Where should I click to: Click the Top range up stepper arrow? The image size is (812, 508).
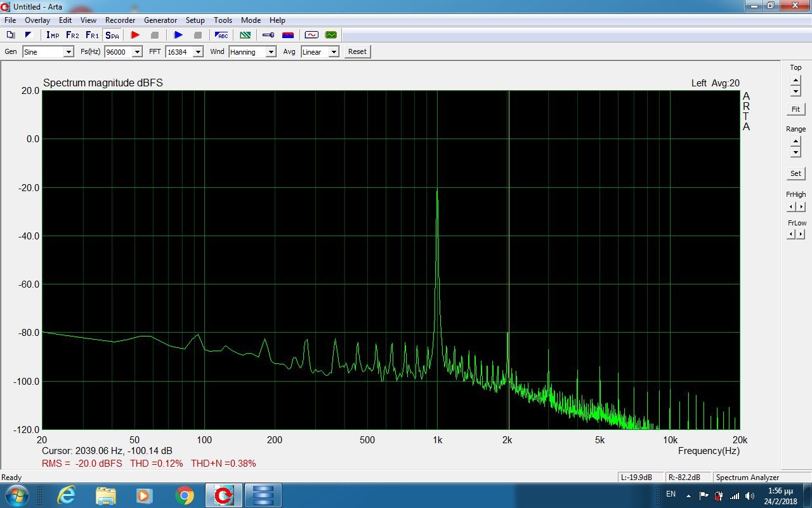tap(796, 79)
